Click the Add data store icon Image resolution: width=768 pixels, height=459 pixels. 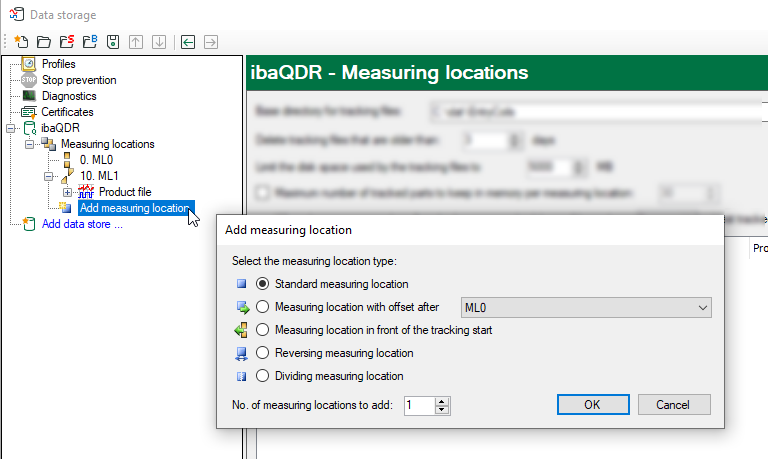[x=29, y=224]
